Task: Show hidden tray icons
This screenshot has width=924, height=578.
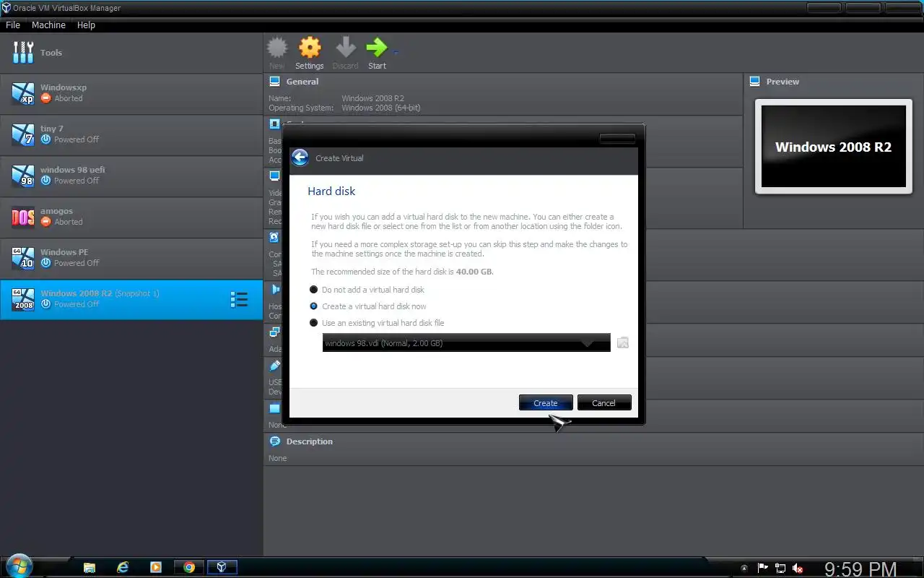Action: coord(744,569)
